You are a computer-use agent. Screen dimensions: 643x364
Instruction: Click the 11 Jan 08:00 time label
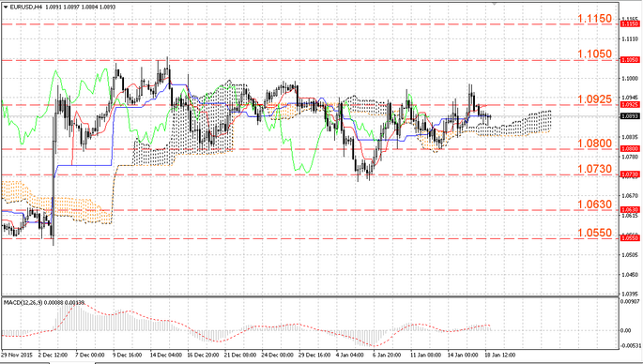click(425, 355)
